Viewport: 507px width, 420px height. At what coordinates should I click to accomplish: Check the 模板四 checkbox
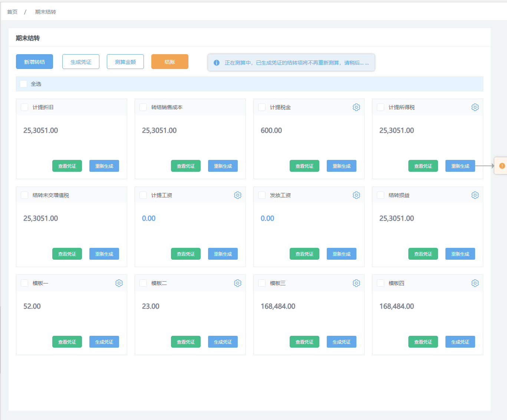pos(381,283)
